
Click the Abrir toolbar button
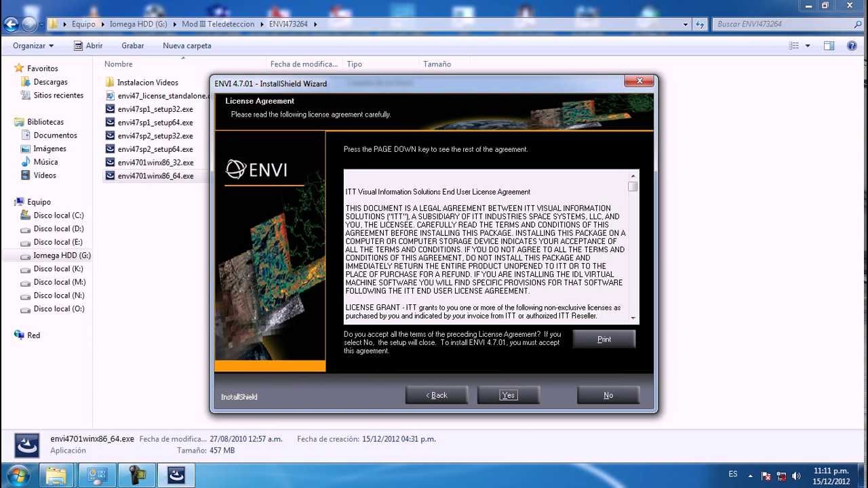[88, 45]
